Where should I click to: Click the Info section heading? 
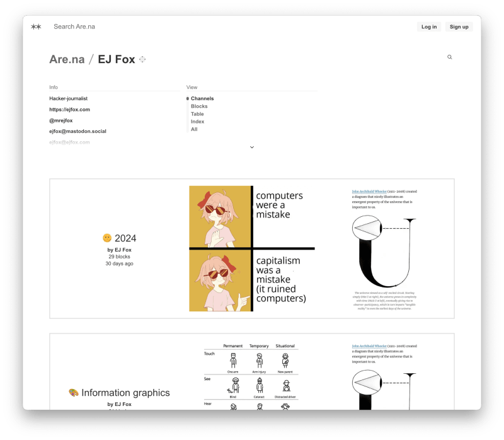click(54, 87)
